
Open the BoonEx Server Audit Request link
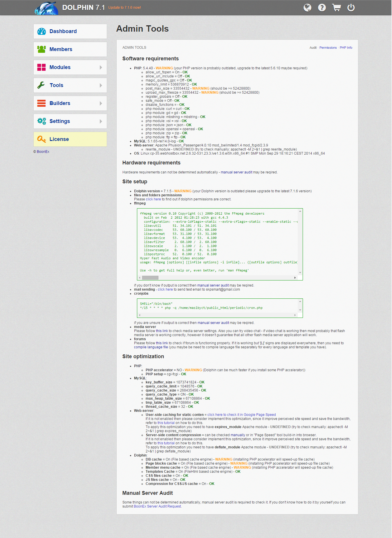click(x=157, y=506)
